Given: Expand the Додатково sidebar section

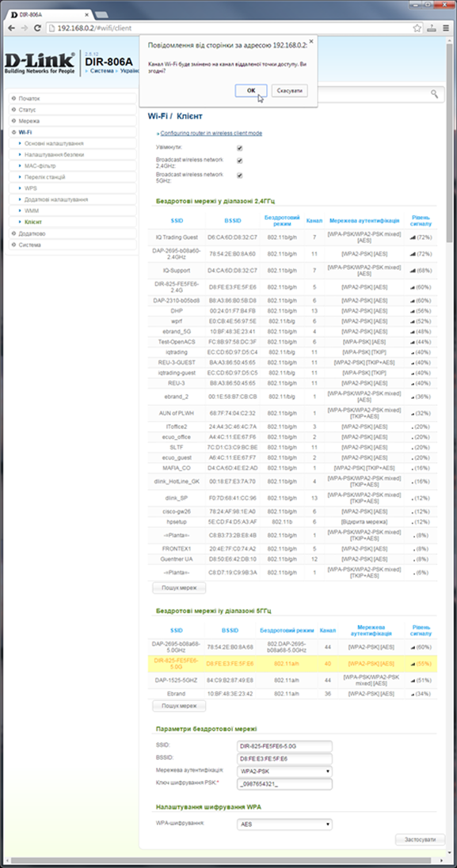Looking at the screenshot, I should [x=73, y=233].
